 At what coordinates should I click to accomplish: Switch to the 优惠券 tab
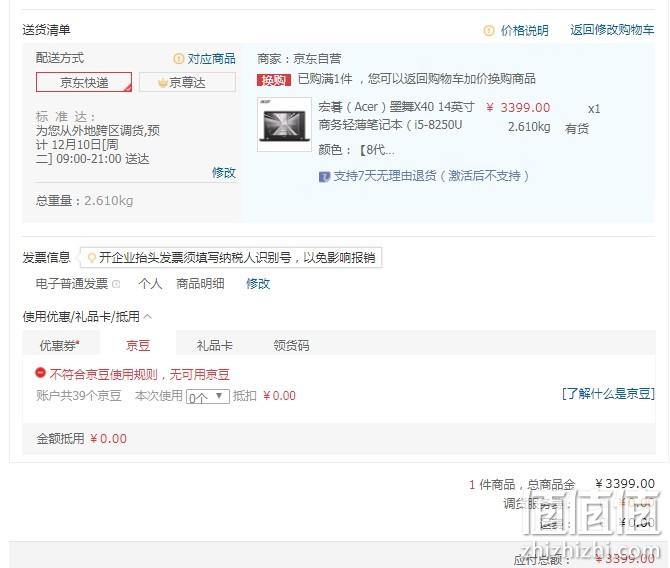(60, 345)
